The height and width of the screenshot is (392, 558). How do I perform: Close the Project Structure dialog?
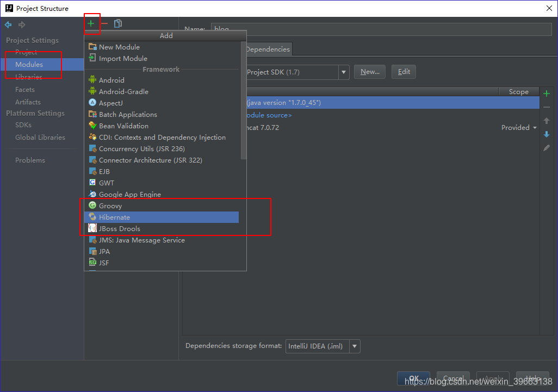(549, 8)
